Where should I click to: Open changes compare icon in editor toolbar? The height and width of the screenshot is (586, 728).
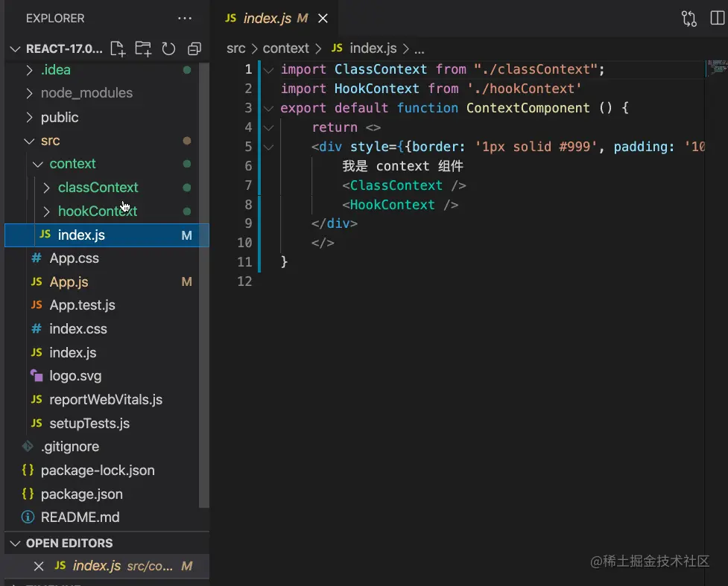click(x=689, y=19)
